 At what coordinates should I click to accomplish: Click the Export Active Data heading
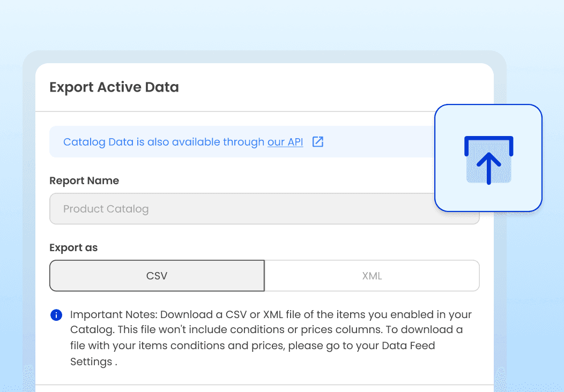coord(114,87)
